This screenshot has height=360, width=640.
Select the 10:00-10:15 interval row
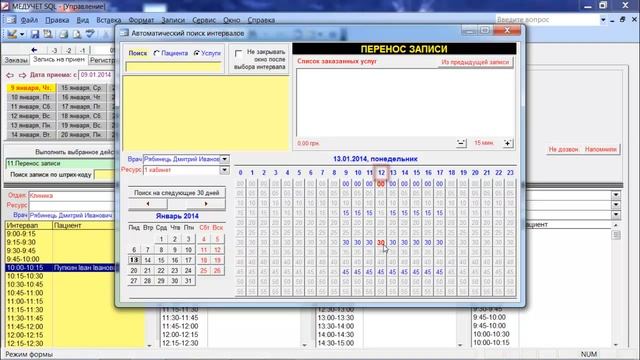(60, 268)
